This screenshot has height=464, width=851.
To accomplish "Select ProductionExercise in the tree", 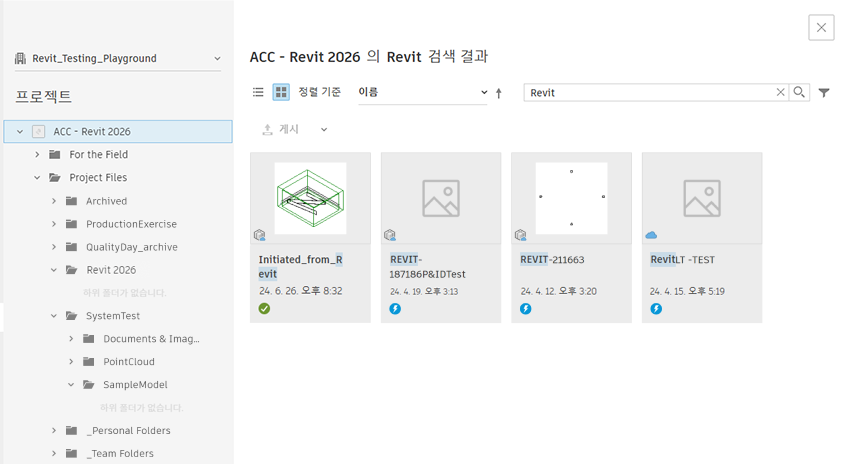I will [131, 224].
